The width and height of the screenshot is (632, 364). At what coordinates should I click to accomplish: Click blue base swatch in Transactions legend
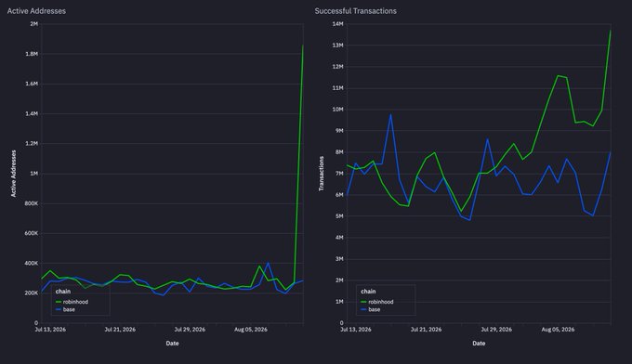coord(364,309)
